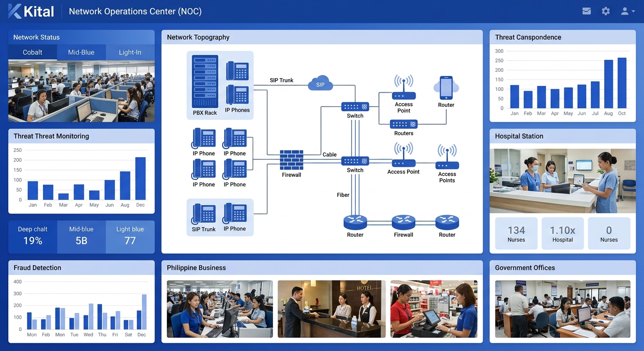Open the office workers Philippine Business photo

tap(220, 309)
